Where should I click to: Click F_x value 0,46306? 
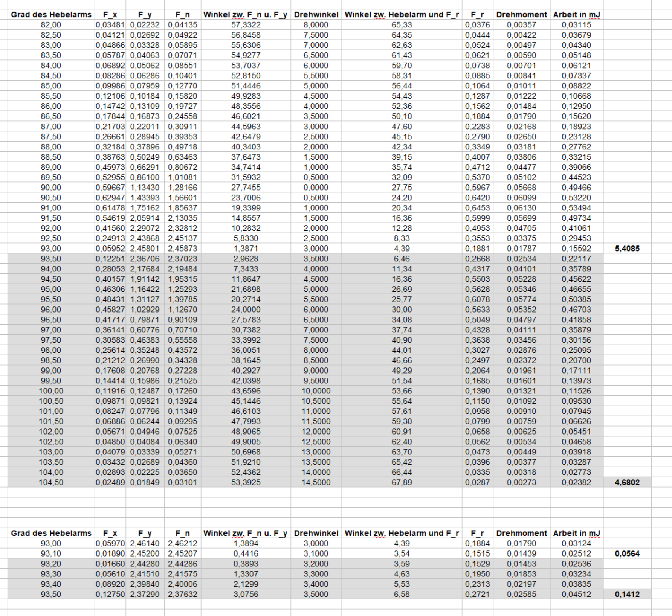(110, 289)
